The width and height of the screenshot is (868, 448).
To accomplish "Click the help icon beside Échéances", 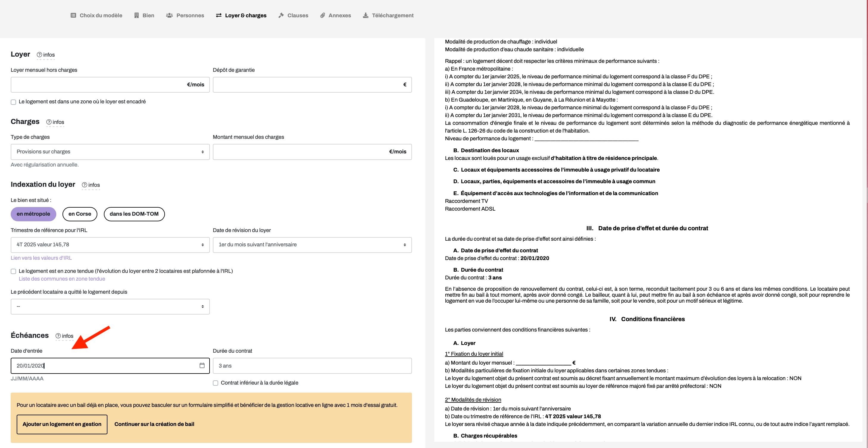I will click(58, 336).
